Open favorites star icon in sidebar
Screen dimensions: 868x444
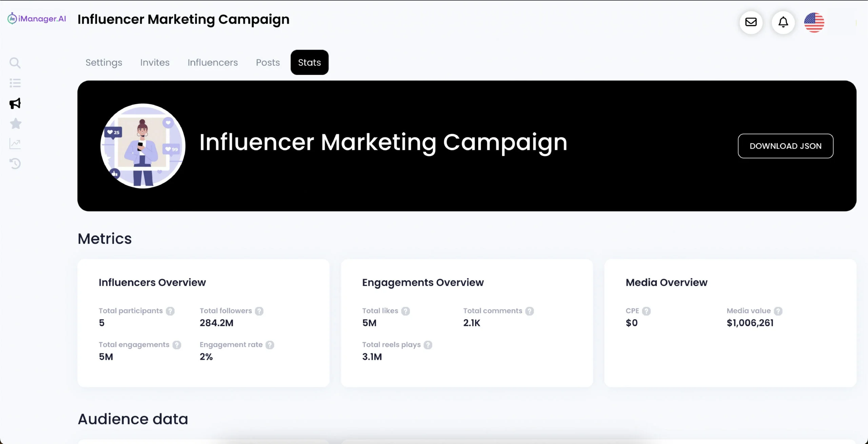coord(16,124)
